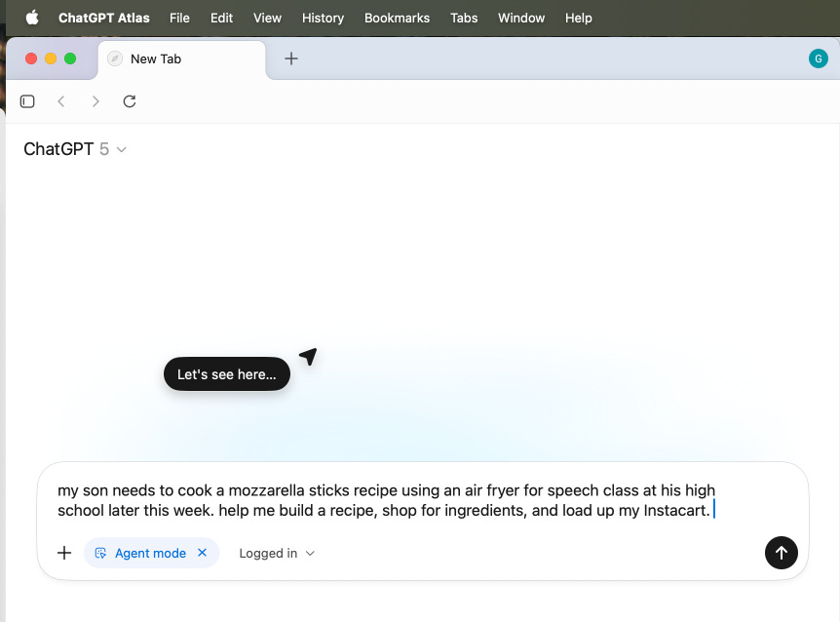Expand the ChatGPT 5 model selector
The image size is (840, 622).
[75, 149]
